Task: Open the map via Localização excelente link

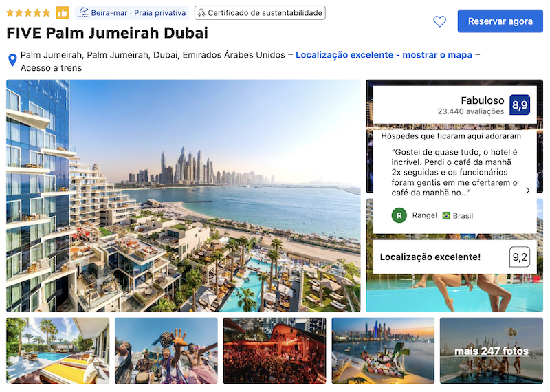Action: [384, 55]
